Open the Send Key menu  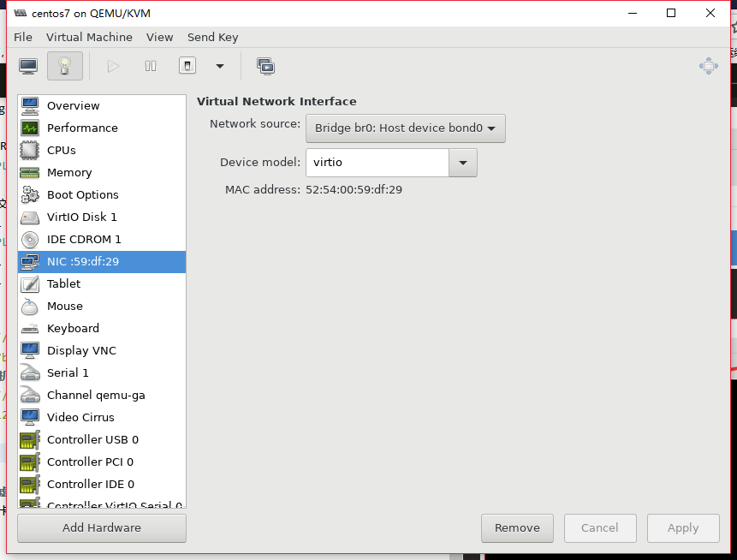coord(212,37)
